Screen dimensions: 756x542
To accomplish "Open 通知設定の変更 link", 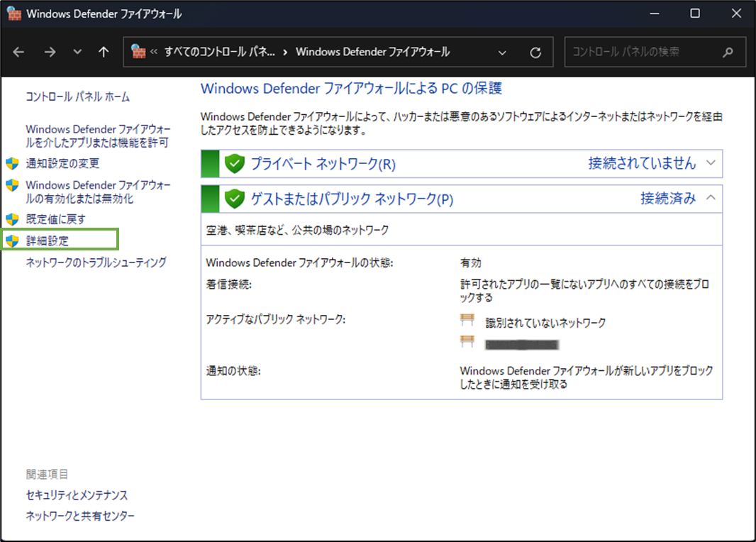I will click(62, 163).
